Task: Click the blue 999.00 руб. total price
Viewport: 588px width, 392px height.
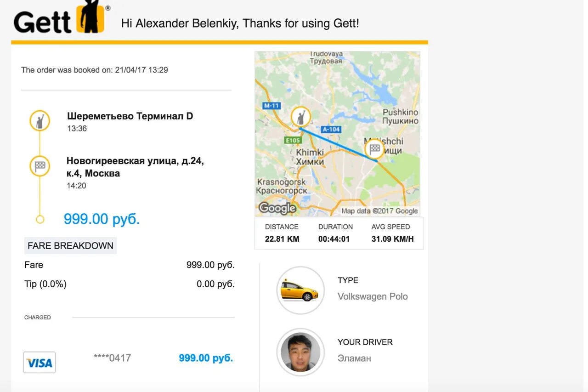Action: pos(102,219)
